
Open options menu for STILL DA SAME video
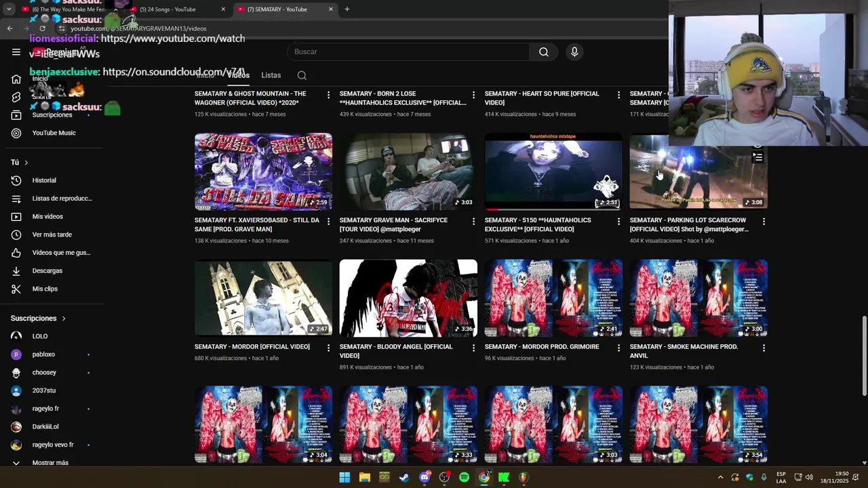329,222
